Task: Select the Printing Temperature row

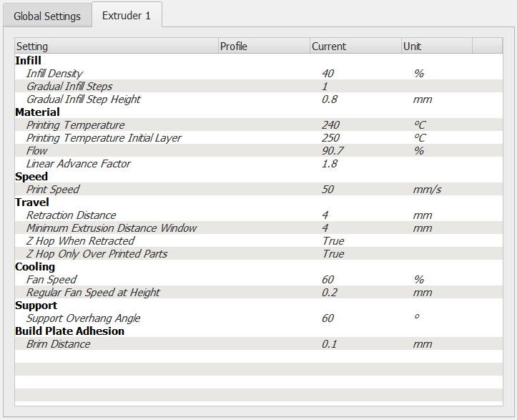Action: pos(259,124)
